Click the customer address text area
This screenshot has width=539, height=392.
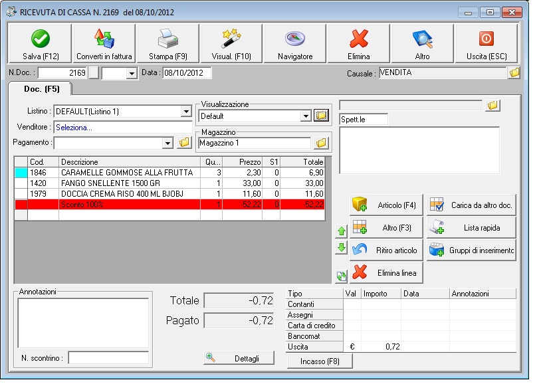pyautogui.click(x=419, y=150)
